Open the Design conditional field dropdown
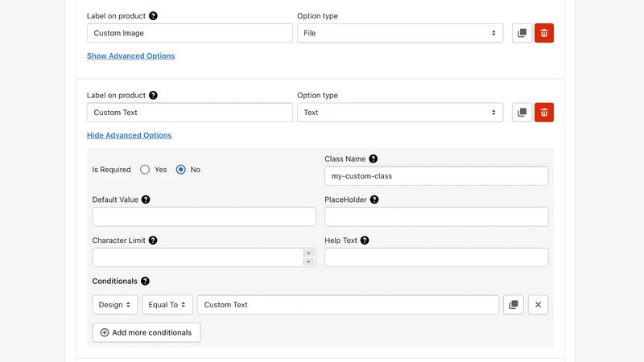Image resolution: width=644 pixels, height=362 pixels. [x=115, y=305]
